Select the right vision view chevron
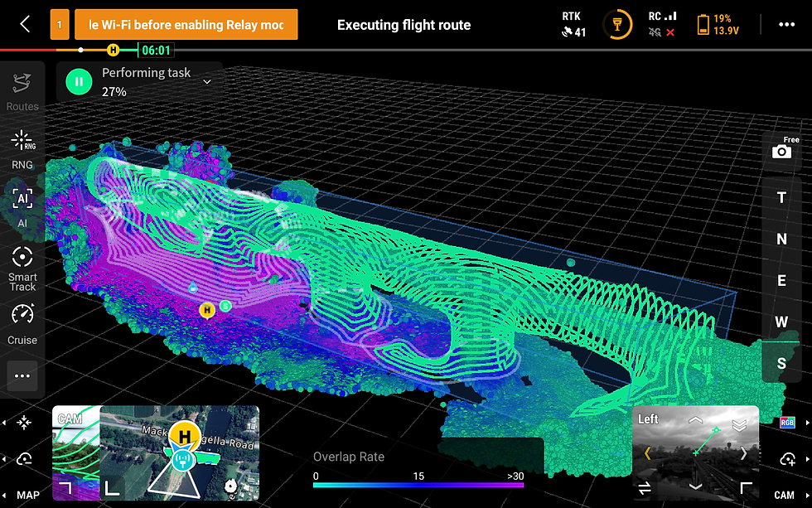This screenshot has width=812, height=508. coord(744,453)
